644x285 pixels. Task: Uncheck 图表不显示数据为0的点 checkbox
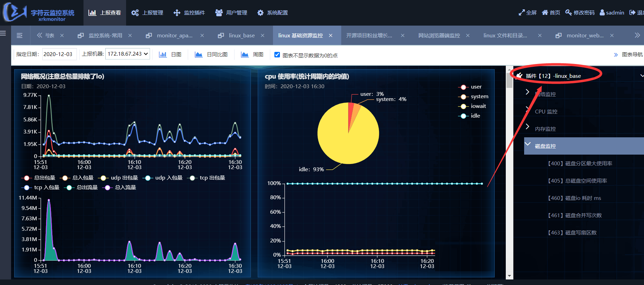pos(277,55)
